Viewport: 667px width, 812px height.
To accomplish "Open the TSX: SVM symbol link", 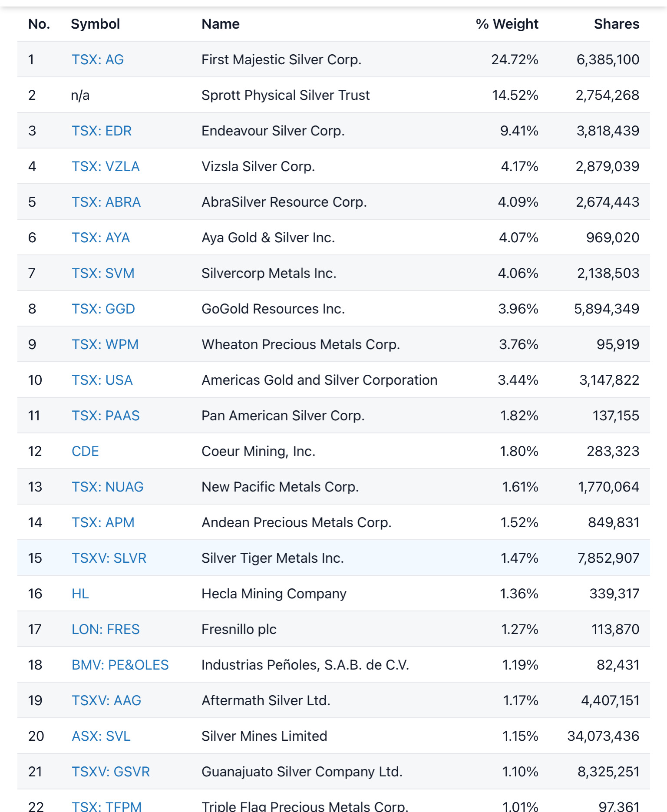I will tap(103, 273).
